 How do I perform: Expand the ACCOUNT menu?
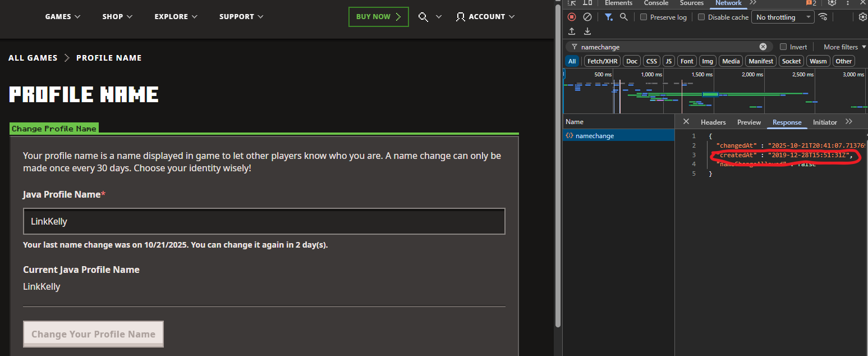(485, 17)
